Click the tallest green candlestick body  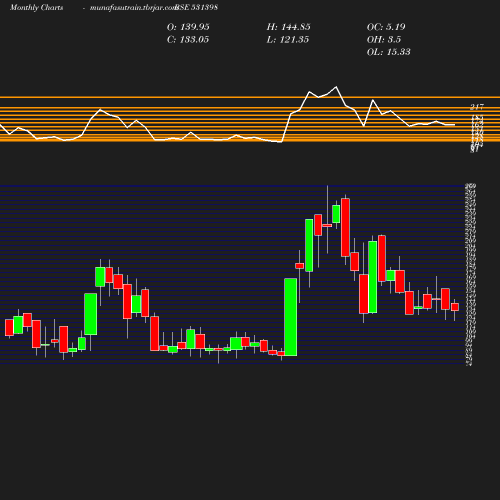point(291,317)
